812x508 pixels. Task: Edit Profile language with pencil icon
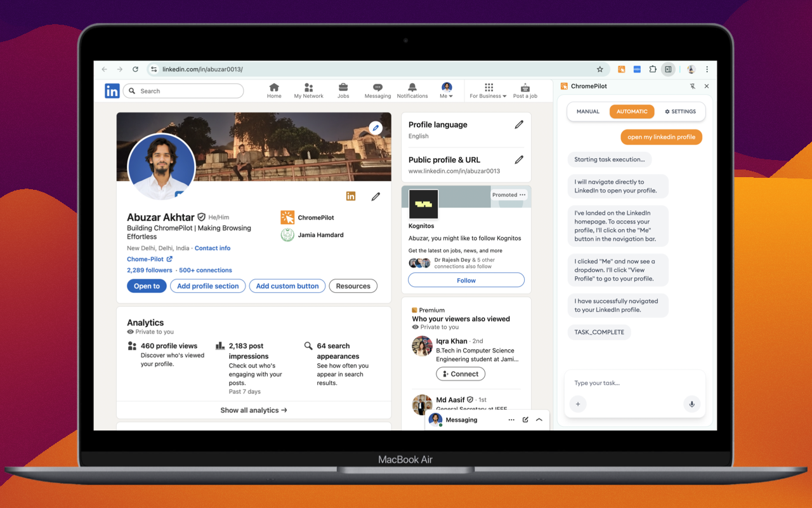pyautogui.click(x=519, y=124)
